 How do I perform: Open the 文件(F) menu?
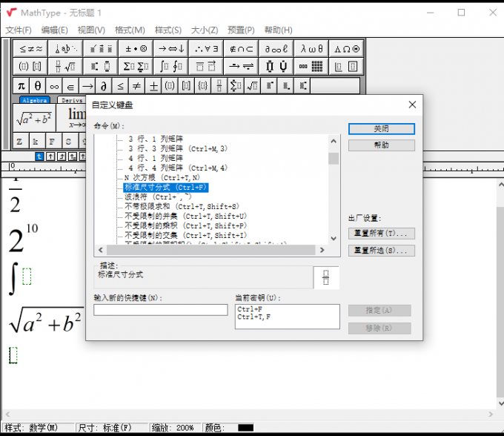pos(19,30)
